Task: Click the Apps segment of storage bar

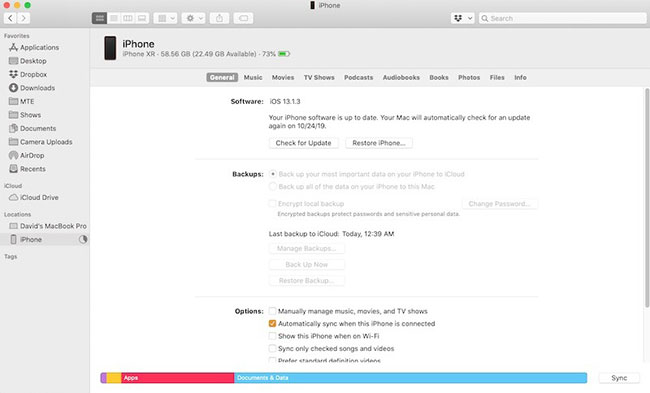Action: click(177, 378)
